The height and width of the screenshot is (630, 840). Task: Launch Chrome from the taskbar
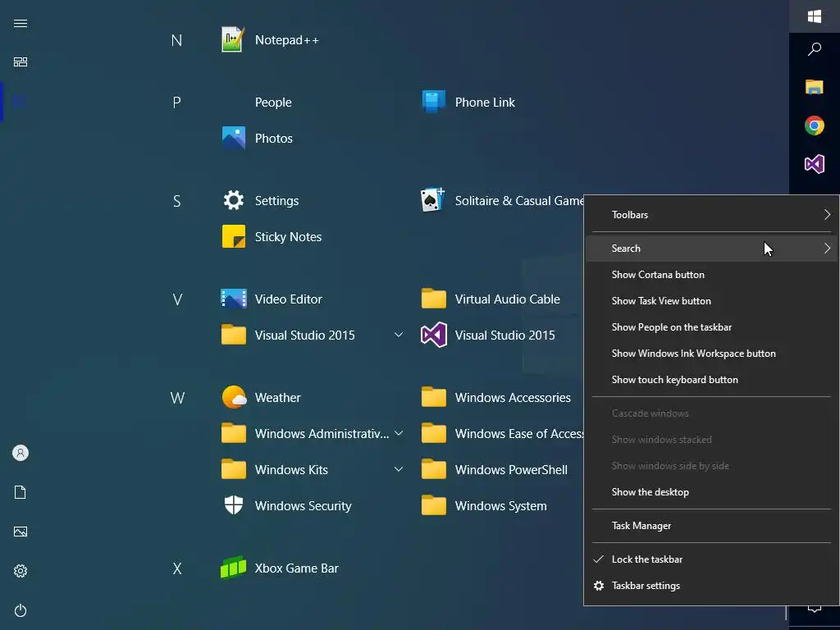click(815, 126)
